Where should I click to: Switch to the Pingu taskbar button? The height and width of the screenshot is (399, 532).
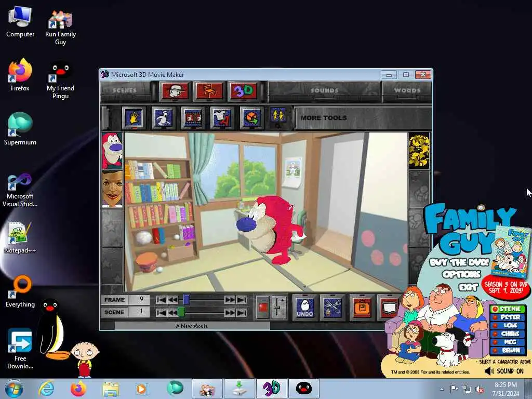coord(303,389)
